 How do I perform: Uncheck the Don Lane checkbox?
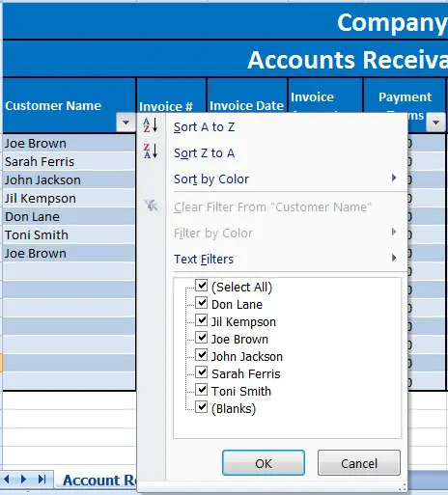coord(202,303)
